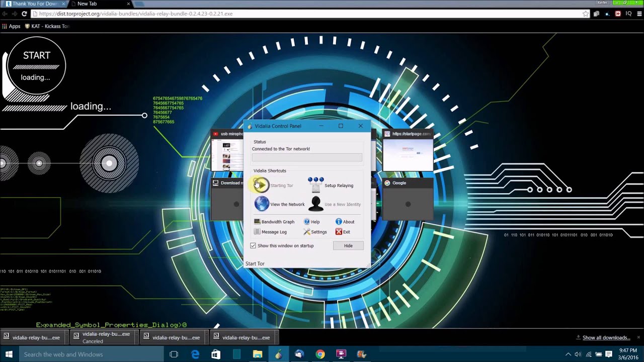Click the red Exit icon
This screenshot has width=644, height=362.
click(x=339, y=232)
